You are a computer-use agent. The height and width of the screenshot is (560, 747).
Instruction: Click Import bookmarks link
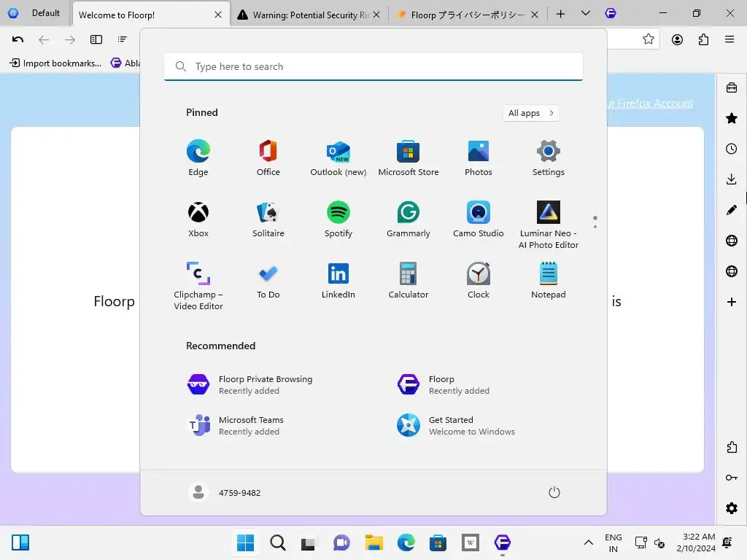[55, 63]
